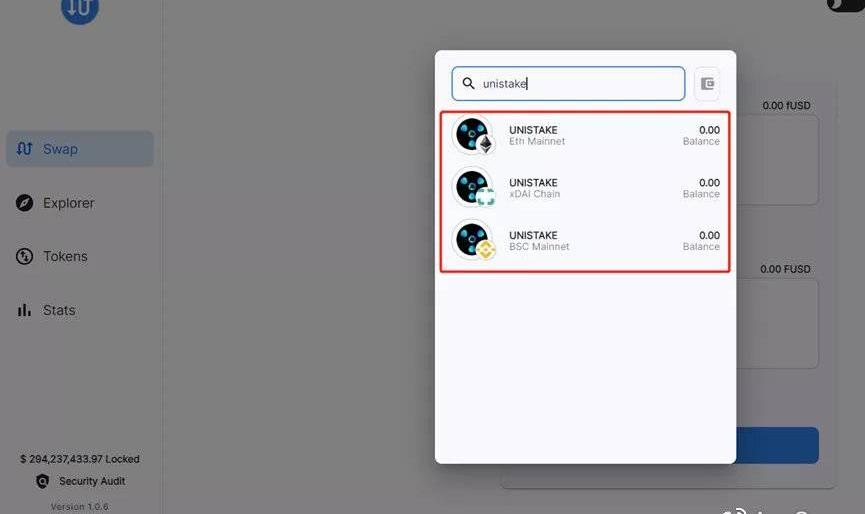Click the Tokens circular icon in sidebar
The height and width of the screenshot is (514, 865).
coord(24,256)
